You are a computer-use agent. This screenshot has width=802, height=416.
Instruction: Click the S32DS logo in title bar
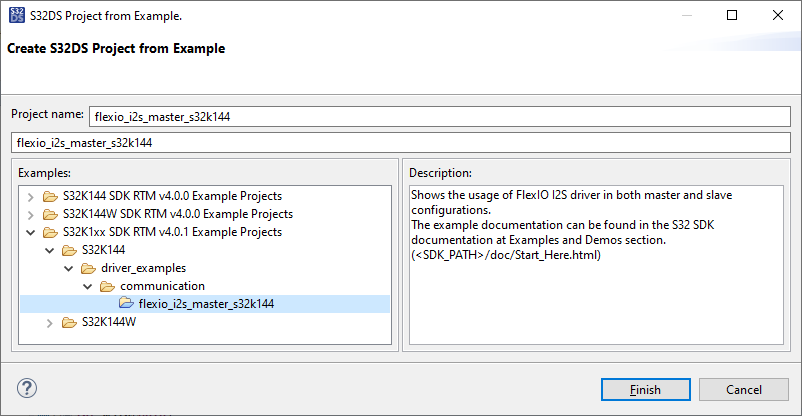point(16,16)
